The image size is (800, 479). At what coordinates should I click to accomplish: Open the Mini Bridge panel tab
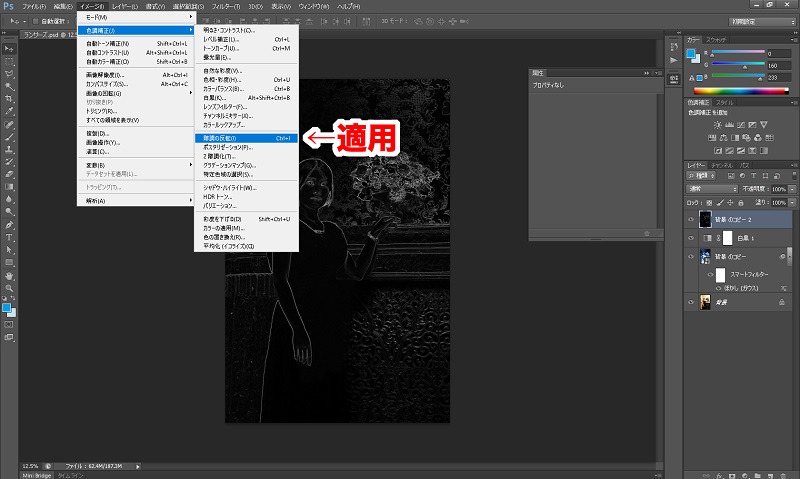coord(36,475)
